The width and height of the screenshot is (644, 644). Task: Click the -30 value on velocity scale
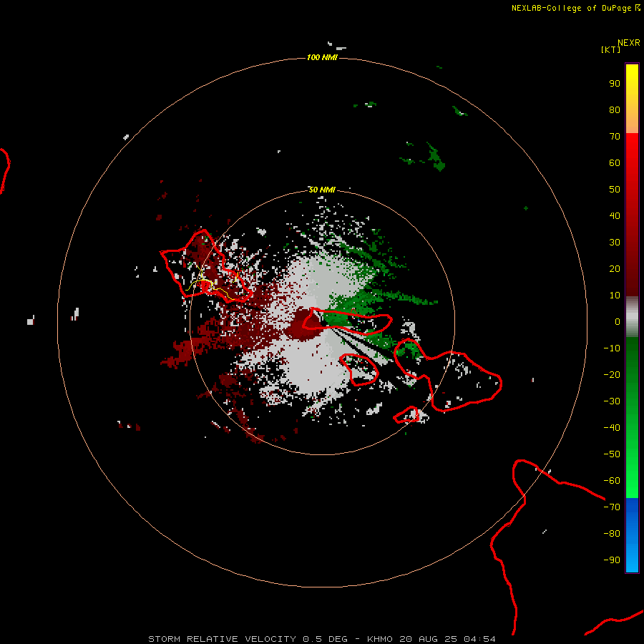[612, 401]
